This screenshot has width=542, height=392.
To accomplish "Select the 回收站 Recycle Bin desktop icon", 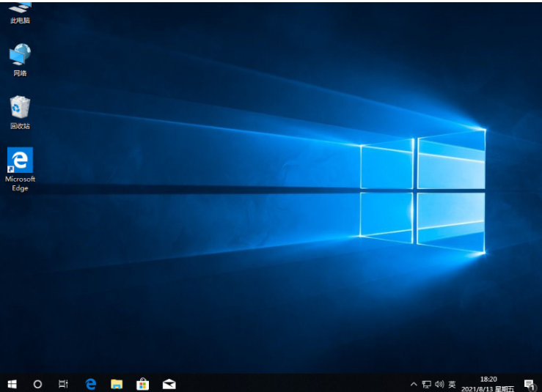I will (x=20, y=111).
